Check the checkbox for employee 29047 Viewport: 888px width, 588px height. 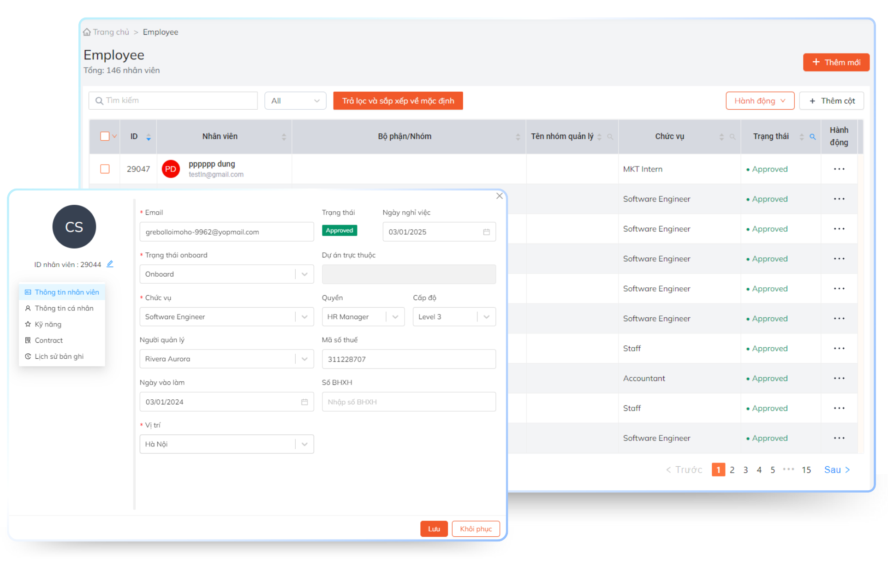105,169
